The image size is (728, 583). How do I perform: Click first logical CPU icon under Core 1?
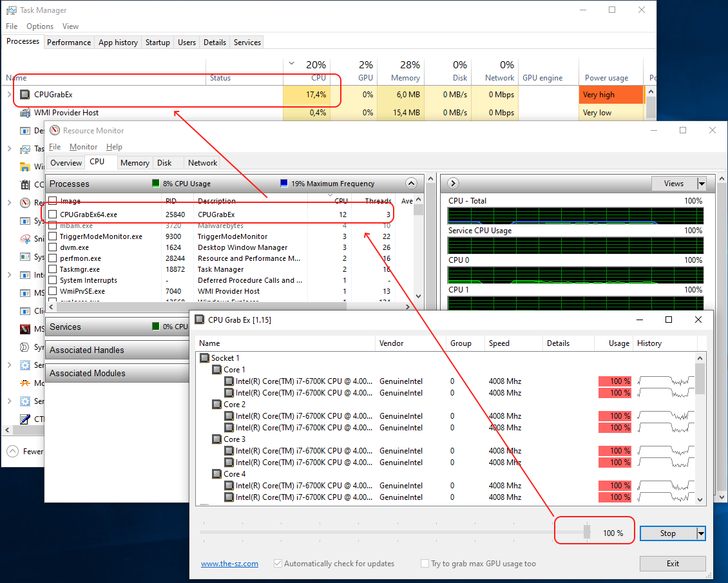coord(229,381)
